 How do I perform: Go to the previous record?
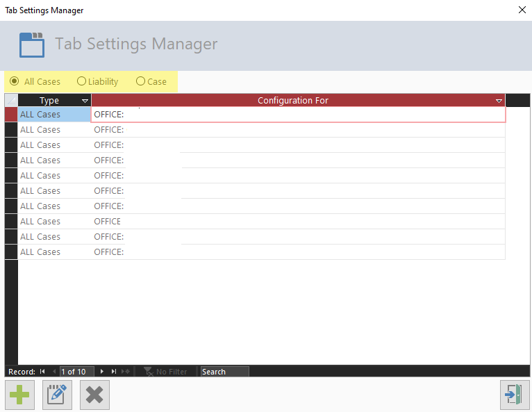click(54, 372)
